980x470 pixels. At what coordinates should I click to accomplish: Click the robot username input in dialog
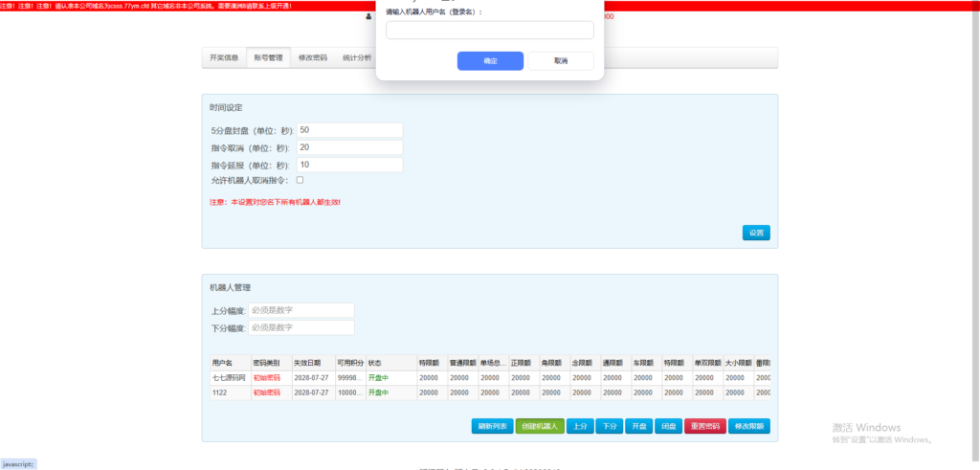(x=490, y=30)
